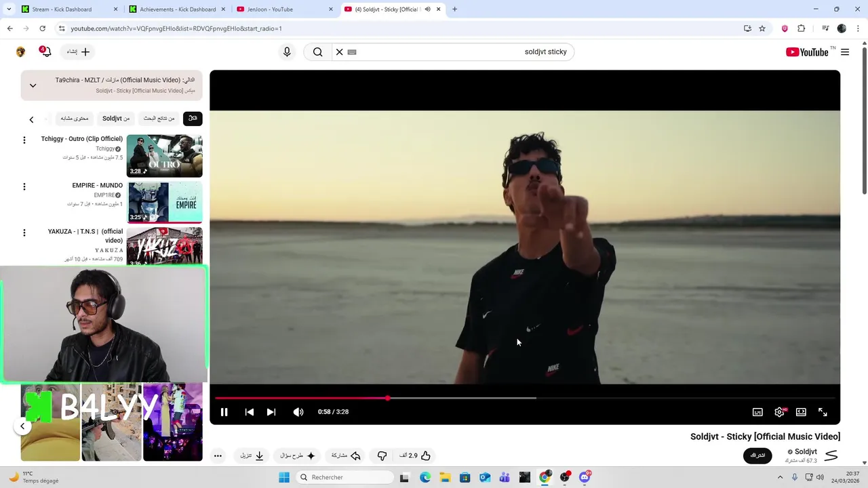Skip to the next video in the player
Viewport: 868px width, 488px height.
point(271,412)
